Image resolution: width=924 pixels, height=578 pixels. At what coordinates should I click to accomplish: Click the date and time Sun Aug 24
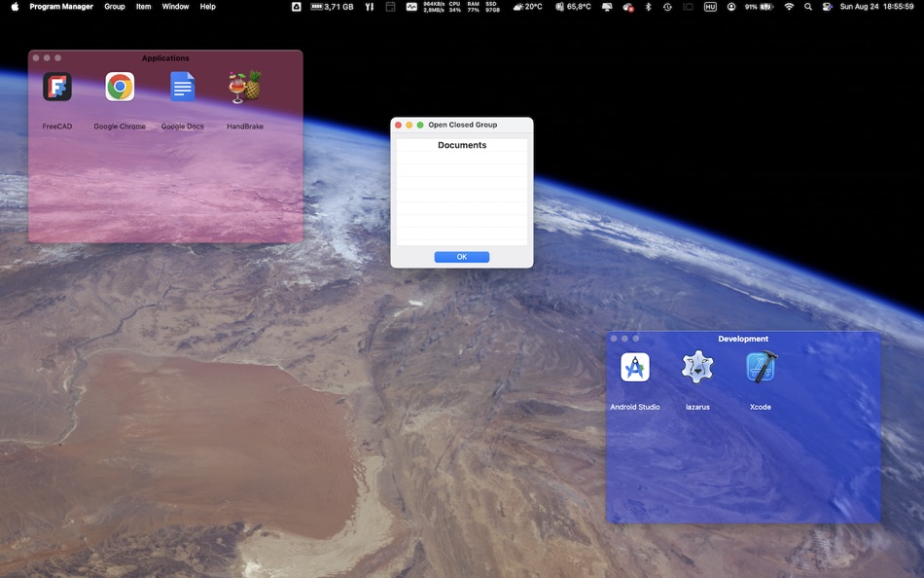tap(877, 7)
